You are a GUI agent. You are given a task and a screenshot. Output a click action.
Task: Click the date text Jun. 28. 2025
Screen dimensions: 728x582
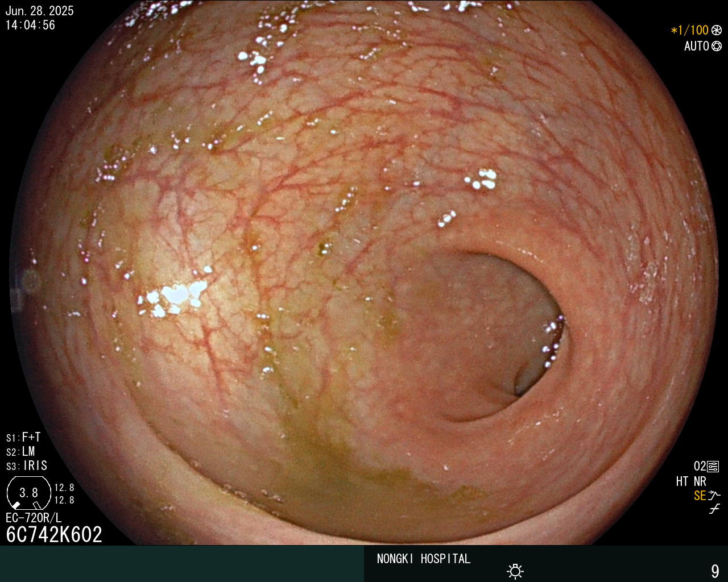coord(39,11)
